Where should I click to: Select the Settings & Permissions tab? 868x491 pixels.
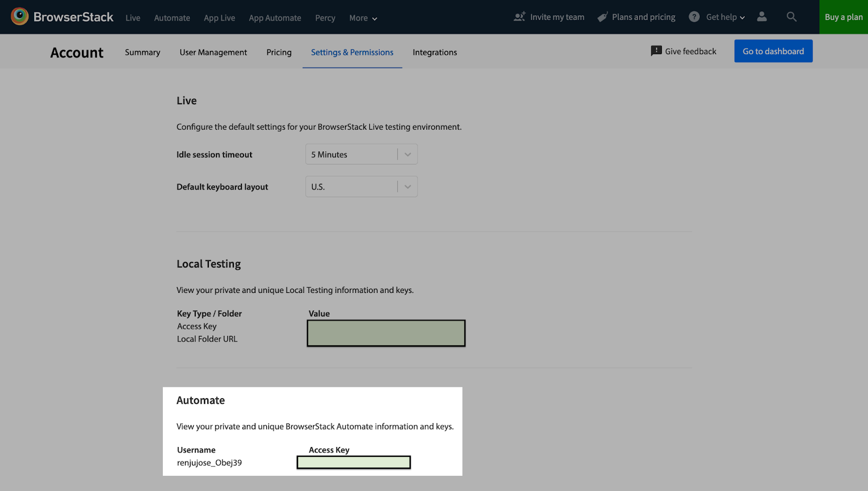(352, 52)
